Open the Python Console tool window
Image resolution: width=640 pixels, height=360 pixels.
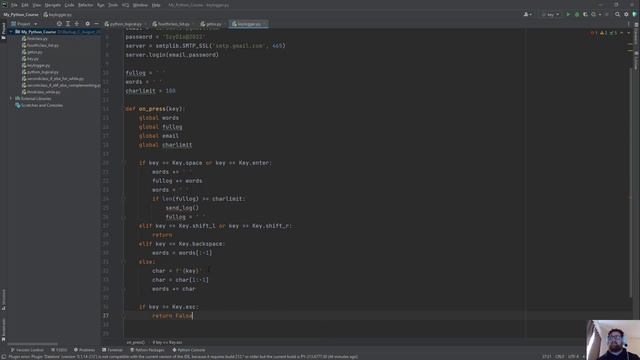pyautogui.click(x=189, y=350)
